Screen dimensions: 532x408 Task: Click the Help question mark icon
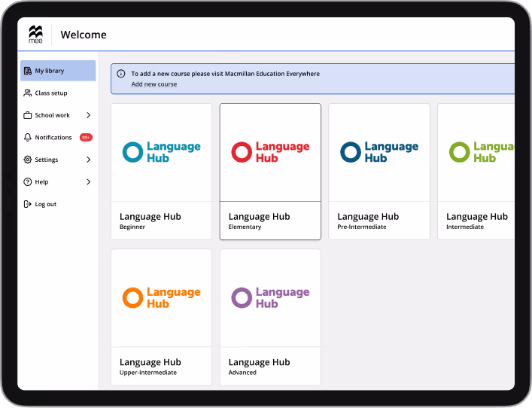coord(28,182)
